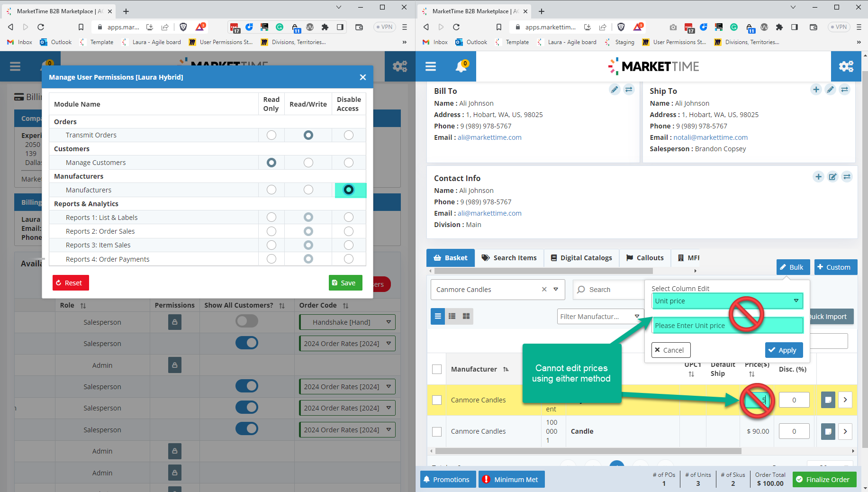Click the Contact Info swap arrows icon
Image resolution: width=868 pixels, height=492 pixels.
pyautogui.click(x=847, y=177)
